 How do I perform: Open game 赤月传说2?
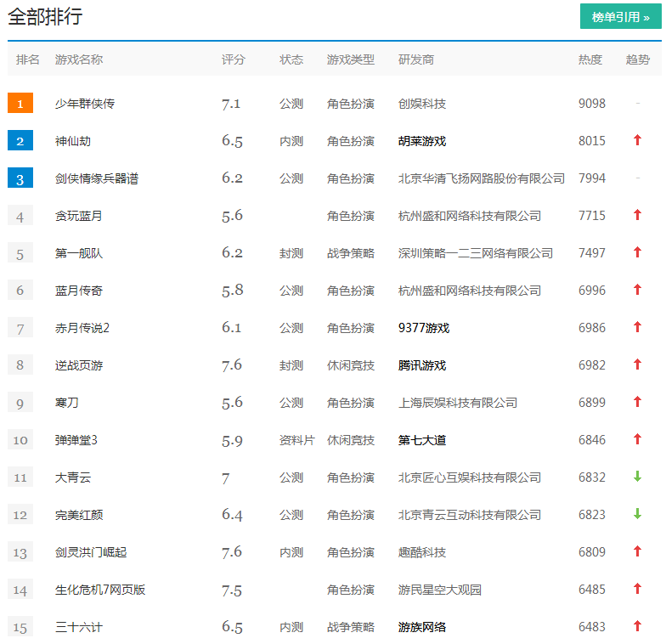point(82,328)
